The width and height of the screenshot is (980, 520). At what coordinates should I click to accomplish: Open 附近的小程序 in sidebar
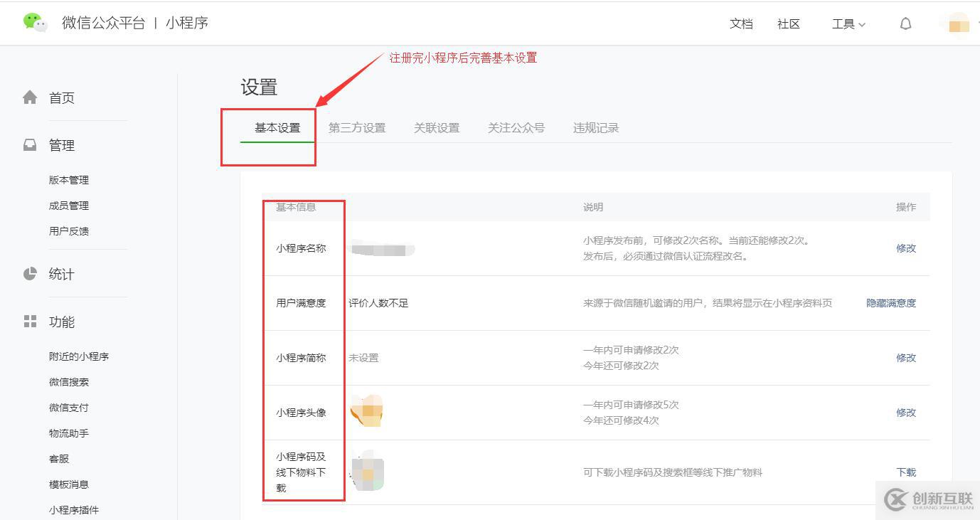79,356
